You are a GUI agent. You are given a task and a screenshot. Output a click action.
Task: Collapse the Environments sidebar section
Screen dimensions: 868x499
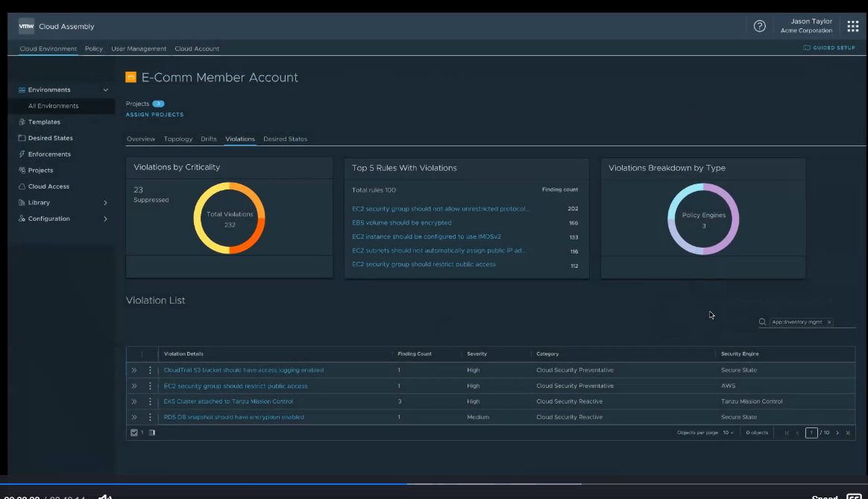click(x=105, y=90)
